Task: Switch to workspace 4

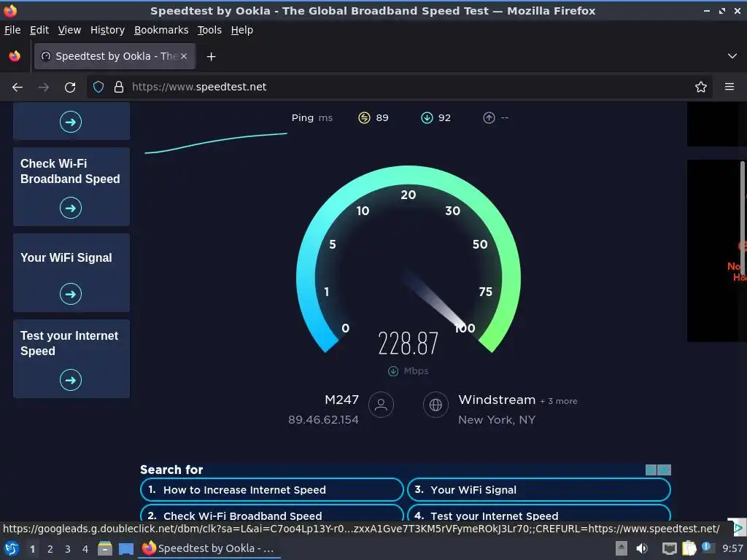Action: (x=85, y=549)
